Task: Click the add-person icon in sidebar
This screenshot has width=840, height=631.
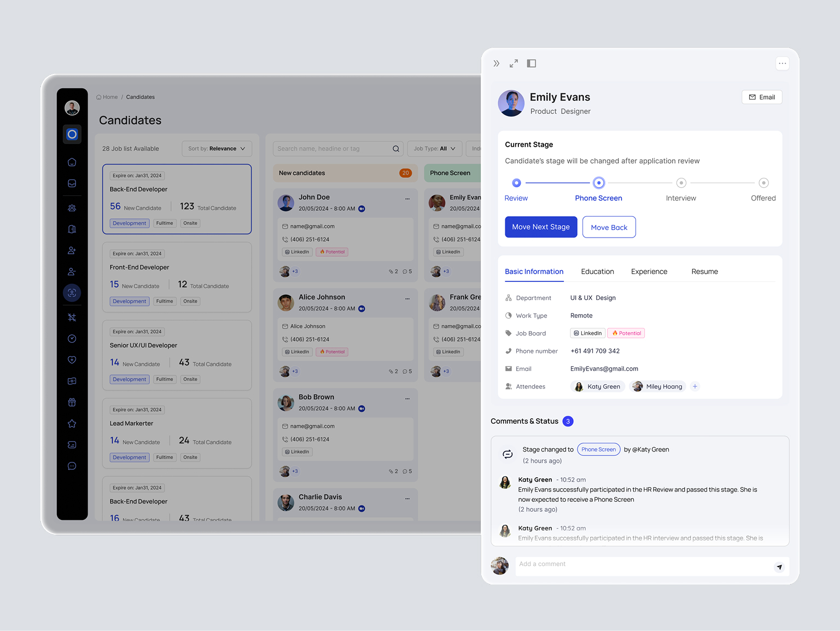Action: 72,250
